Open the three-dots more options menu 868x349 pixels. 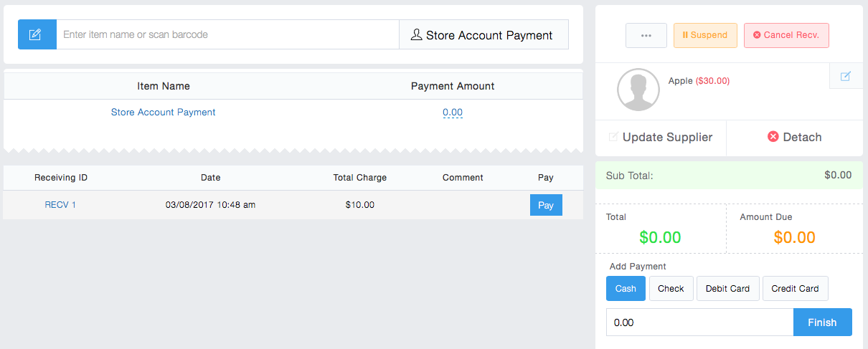(646, 35)
